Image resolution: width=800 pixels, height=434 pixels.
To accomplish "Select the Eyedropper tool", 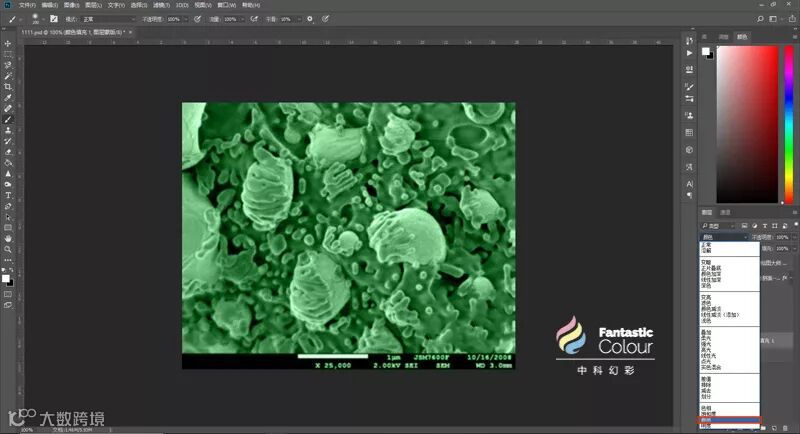I will click(8, 97).
